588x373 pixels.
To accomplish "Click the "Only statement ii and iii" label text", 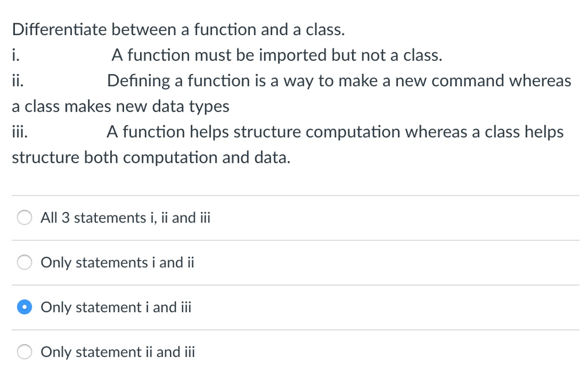I will 118,352.
